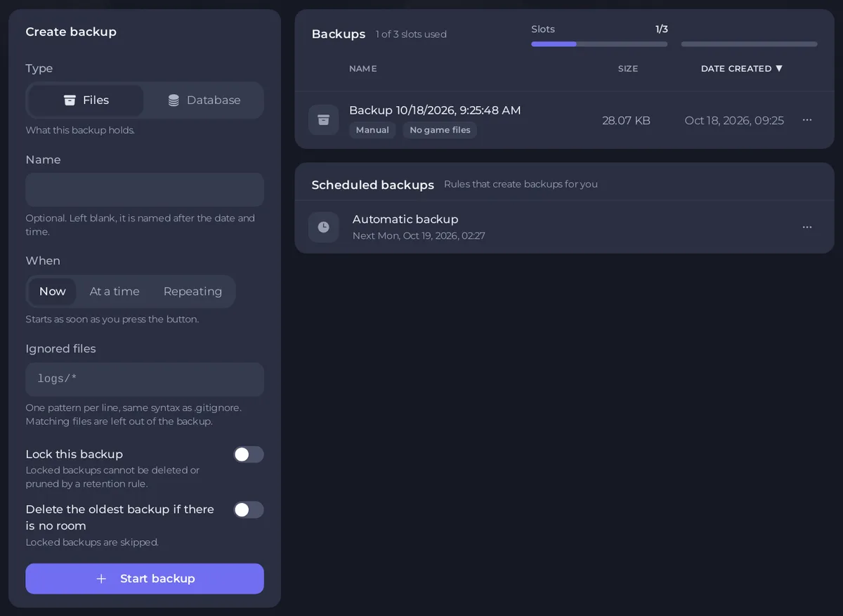The width and height of the screenshot is (843, 616).
Task: Sort backups by the SIZE column header
Action: [x=628, y=69]
